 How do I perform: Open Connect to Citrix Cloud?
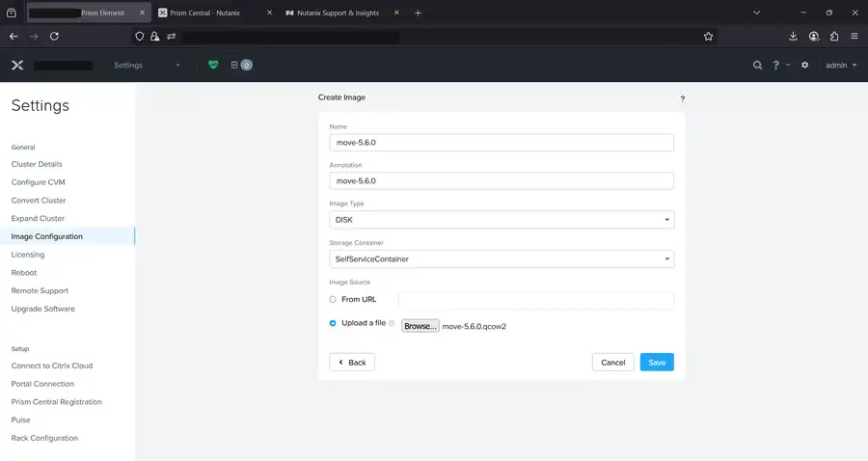52,366
